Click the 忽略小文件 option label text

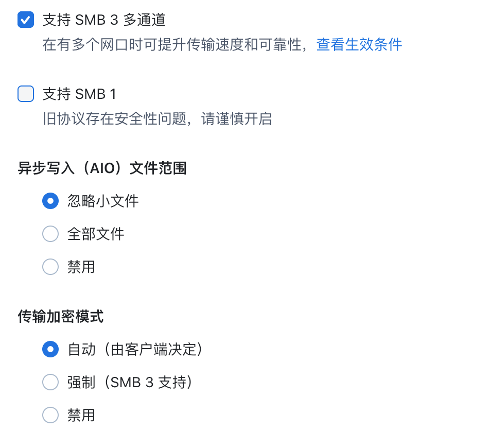click(103, 201)
